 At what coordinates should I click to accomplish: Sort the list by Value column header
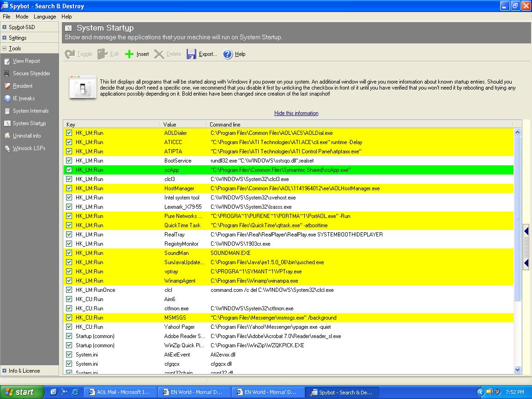click(x=183, y=125)
